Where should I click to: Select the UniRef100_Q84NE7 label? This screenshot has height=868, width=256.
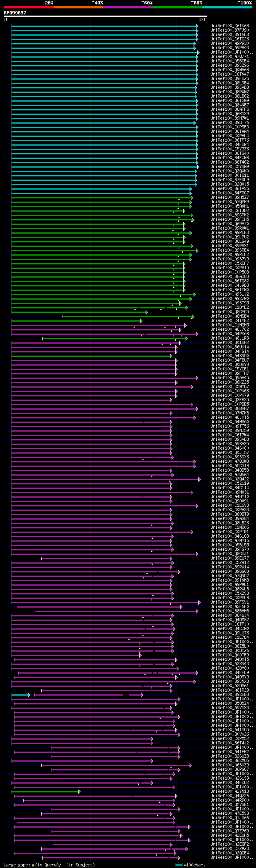pos(230,105)
